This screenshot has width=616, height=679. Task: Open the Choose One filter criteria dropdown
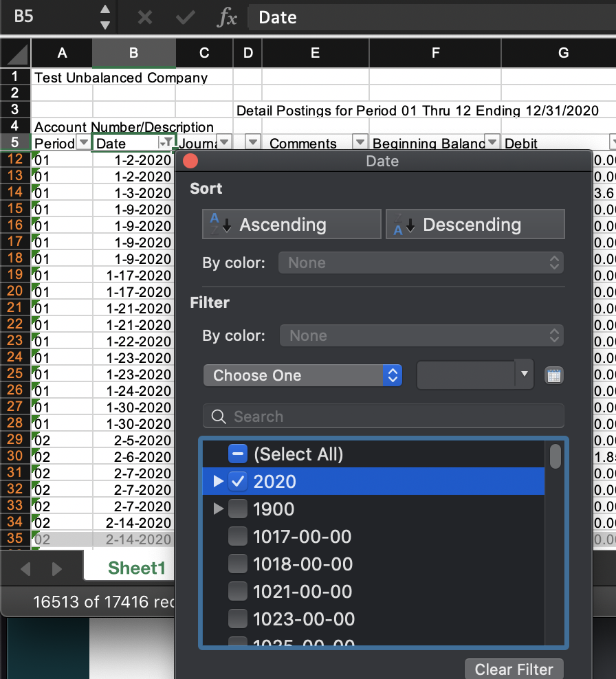click(302, 375)
